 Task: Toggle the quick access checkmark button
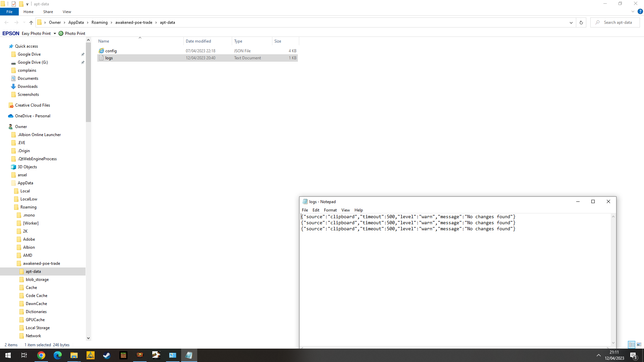pos(13,4)
